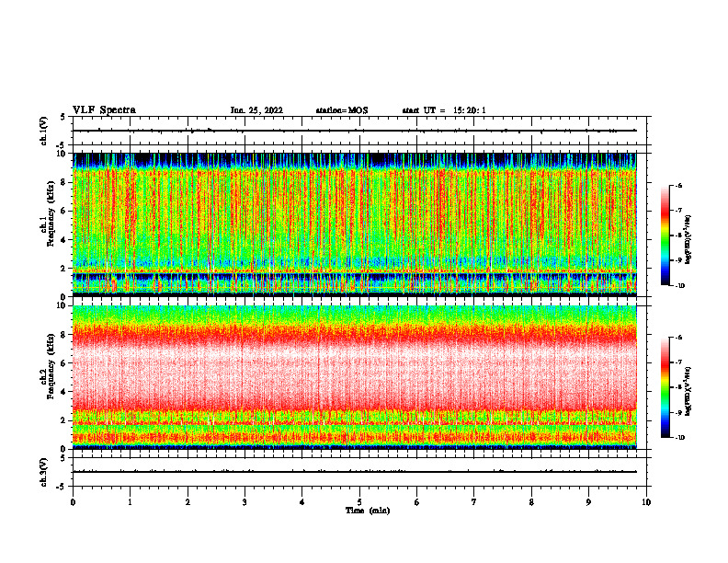Screen dimensions: 728x563
Task: Click the "ch.1(V)" waveform axis label
Action: [x=43, y=131]
